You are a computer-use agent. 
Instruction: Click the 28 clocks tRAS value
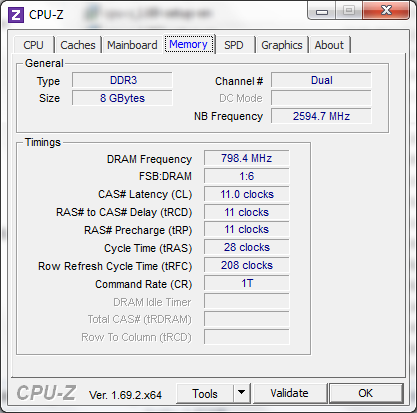coord(247,247)
